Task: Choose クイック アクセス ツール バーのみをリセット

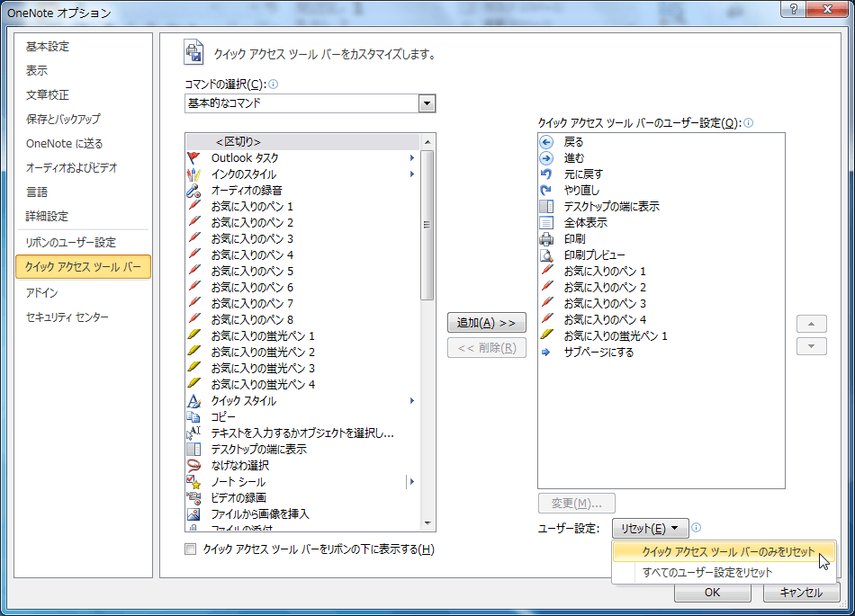Action: click(x=724, y=552)
